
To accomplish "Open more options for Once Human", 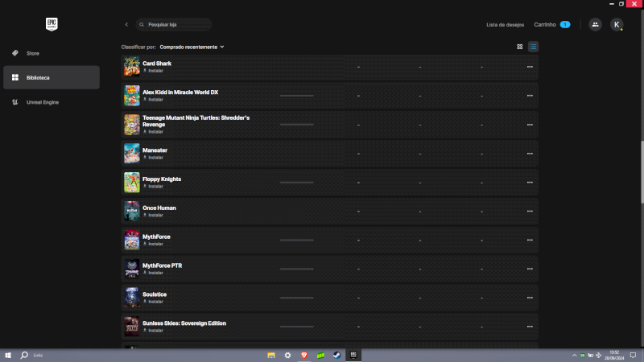I will coord(530,212).
